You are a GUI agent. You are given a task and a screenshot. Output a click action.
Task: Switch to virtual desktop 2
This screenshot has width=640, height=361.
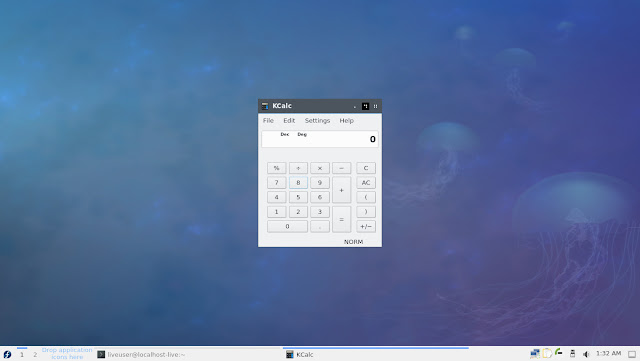(35, 354)
